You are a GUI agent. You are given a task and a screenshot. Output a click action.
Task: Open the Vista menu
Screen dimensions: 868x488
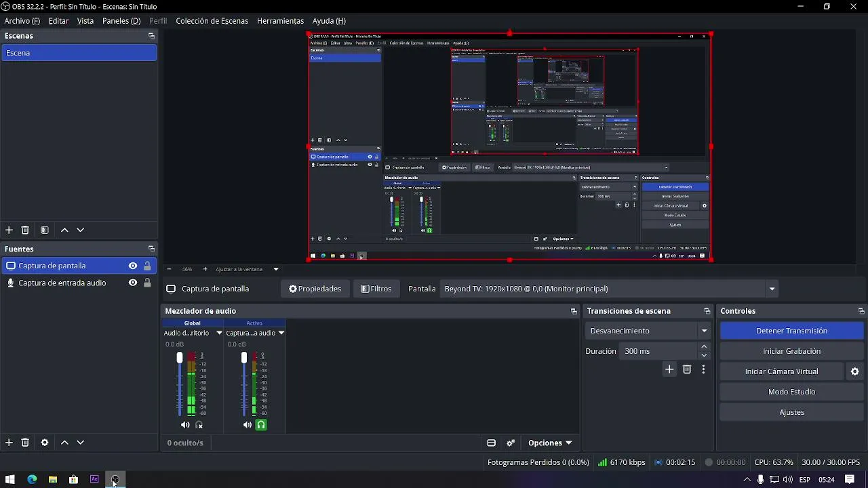85,21
